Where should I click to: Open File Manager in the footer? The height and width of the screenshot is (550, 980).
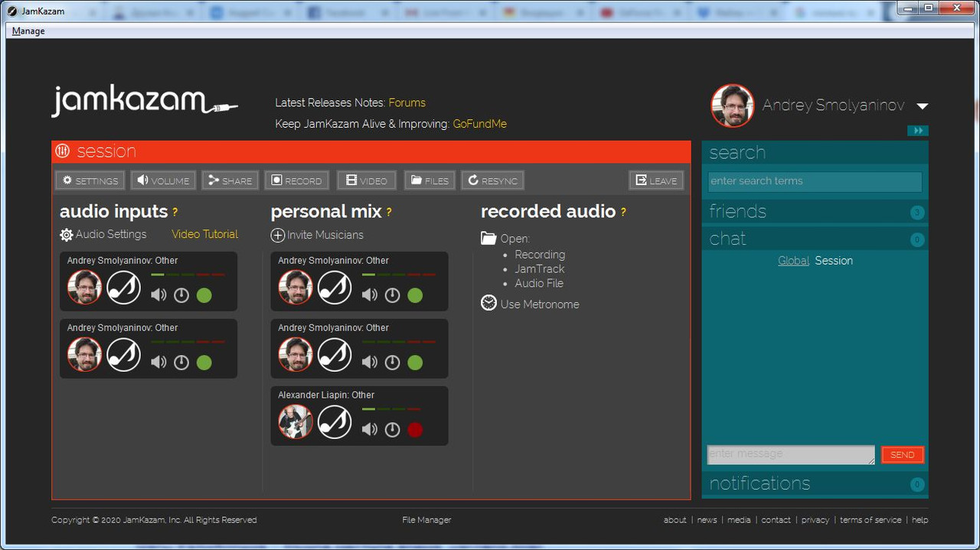pos(426,520)
